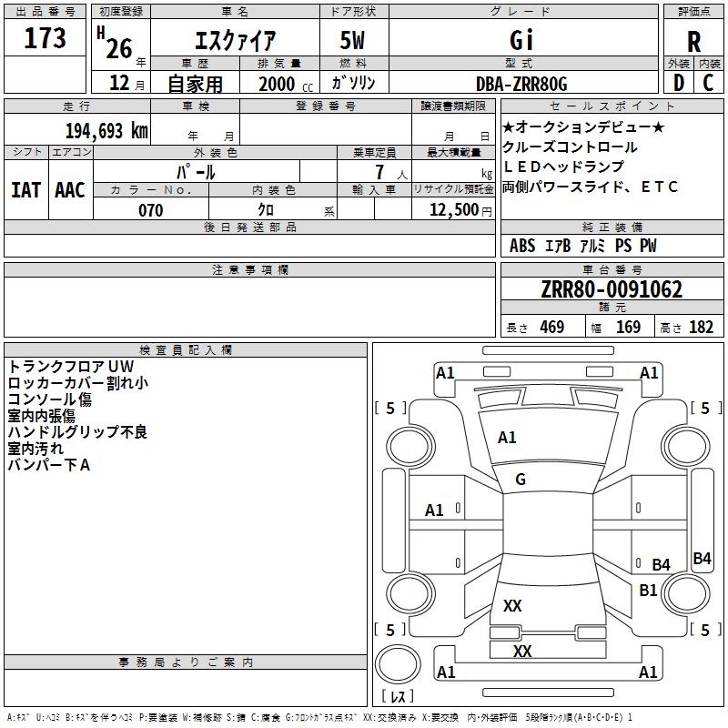This screenshot has height=728, width=728.
Task: Click the interior grade C cell
Action: 709,82
